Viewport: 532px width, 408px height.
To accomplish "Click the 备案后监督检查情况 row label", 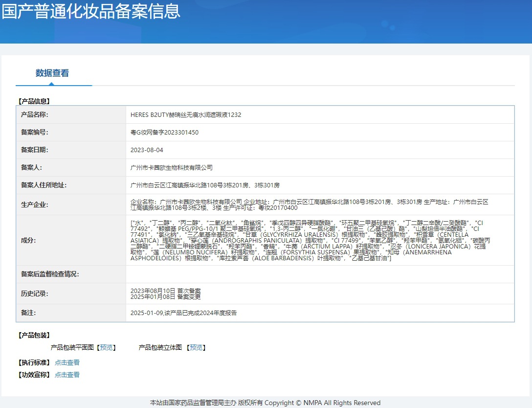I will coord(50,274).
